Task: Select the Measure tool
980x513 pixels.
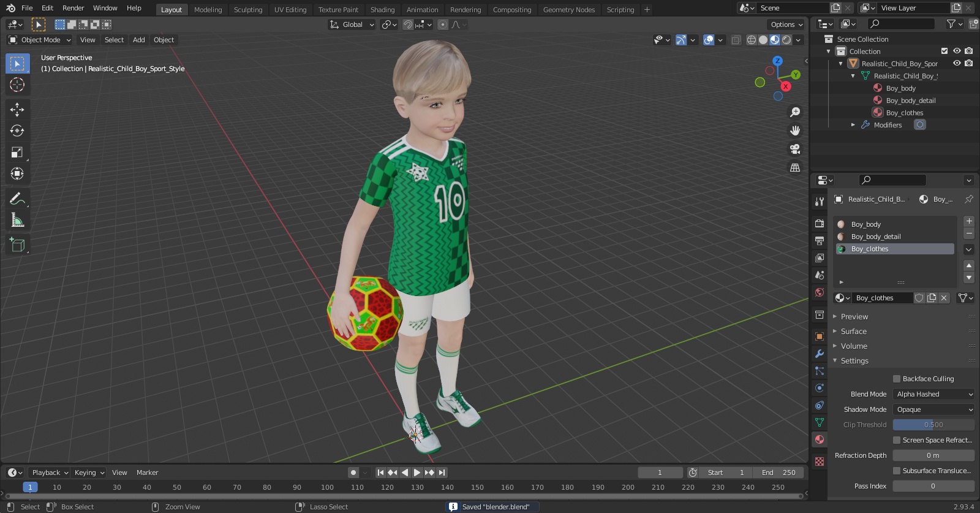Action: (x=17, y=220)
